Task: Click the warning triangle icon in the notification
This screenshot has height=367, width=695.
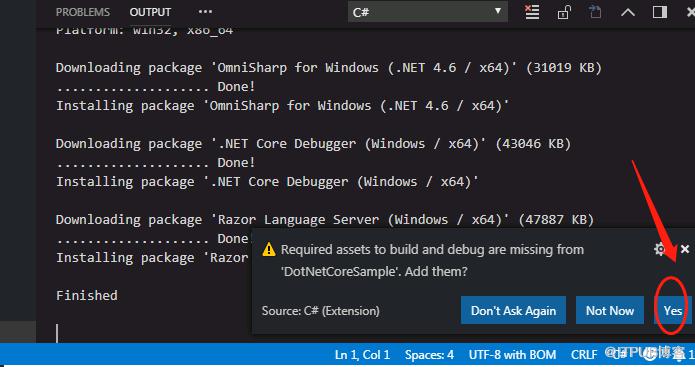Action: coord(269,250)
